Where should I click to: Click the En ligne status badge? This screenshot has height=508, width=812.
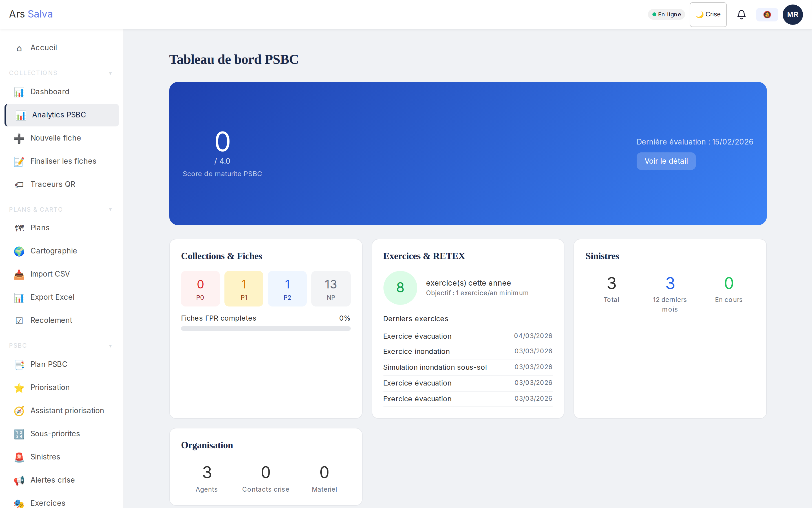click(667, 14)
